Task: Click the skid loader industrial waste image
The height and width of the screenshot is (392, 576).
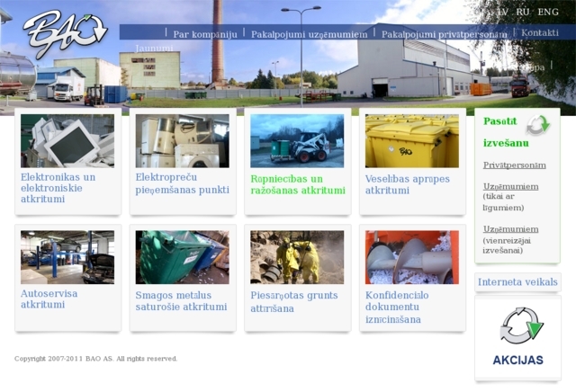Action: 297,141
